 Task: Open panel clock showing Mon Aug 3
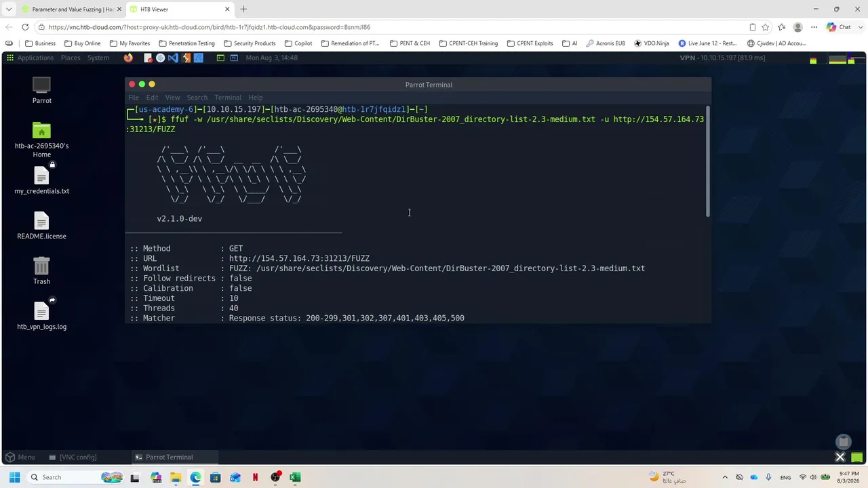pyautogui.click(x=271, y=58)
